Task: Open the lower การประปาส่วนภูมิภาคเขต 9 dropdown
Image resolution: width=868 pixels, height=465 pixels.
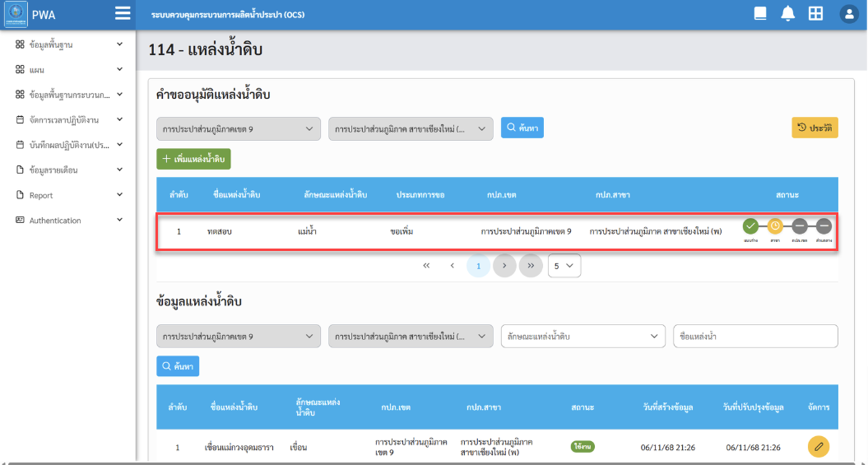Action: (x=239, y=336)
